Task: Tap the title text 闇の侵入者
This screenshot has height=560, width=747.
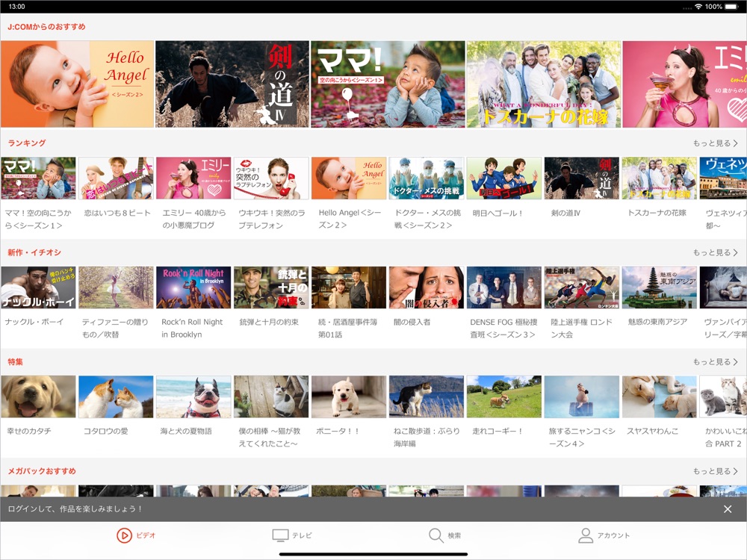Action: [412, 322]
